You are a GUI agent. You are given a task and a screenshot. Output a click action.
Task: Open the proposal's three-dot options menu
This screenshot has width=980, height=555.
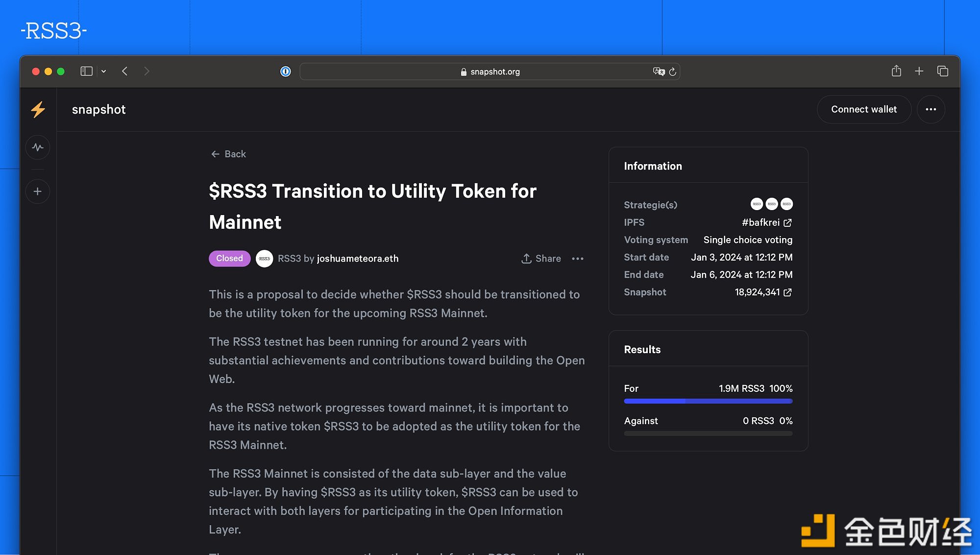click(578, 259)
